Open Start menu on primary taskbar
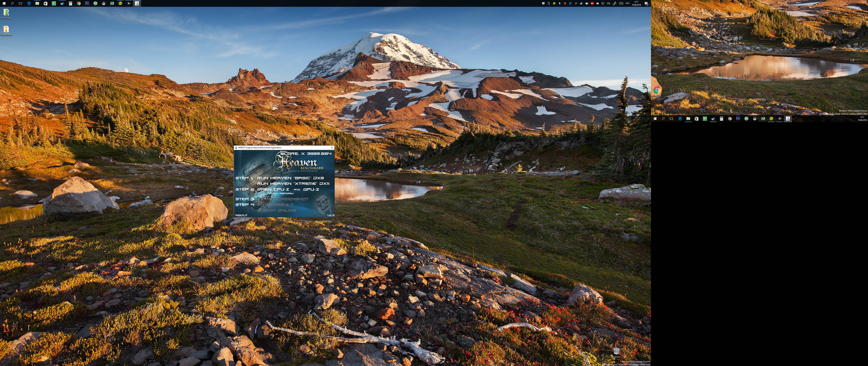This screenshot has height=366, width=868. click(4, 3)
